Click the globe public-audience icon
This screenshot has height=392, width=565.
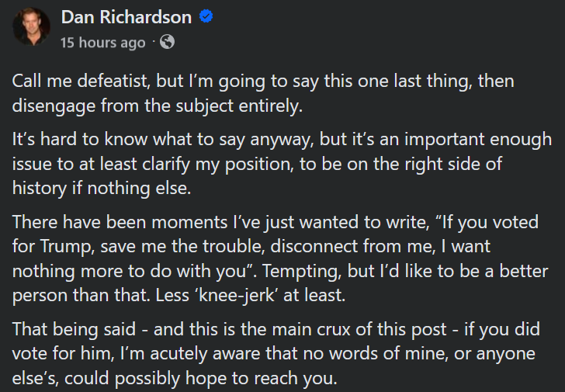click(167, 42)
